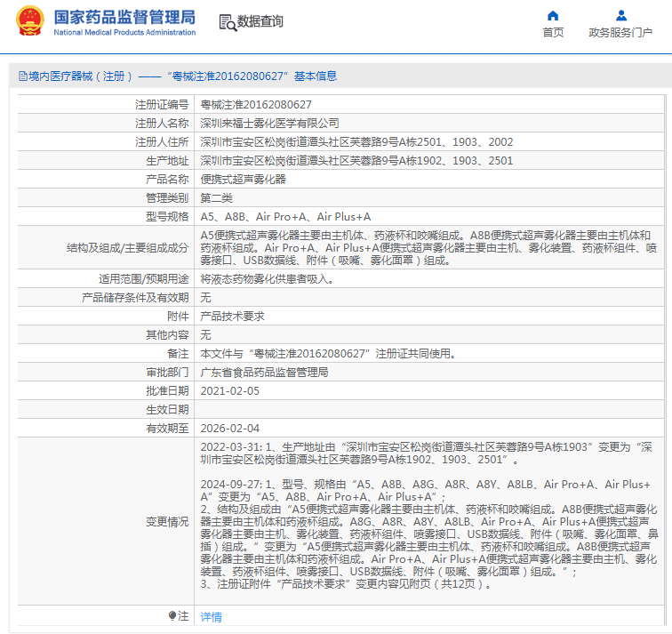
Task: Click the 产品名称 row label
Action: tap(167, 180)
